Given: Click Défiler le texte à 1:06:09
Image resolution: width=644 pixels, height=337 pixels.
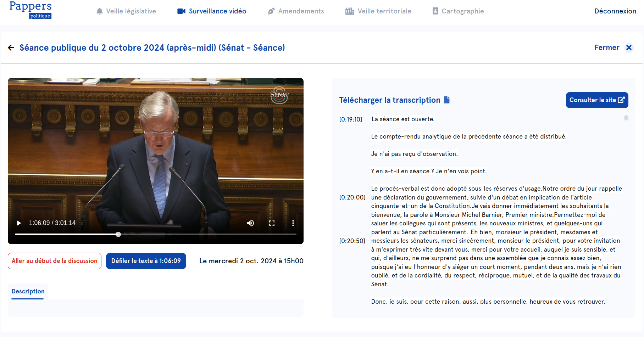Looking at the screenshot, I should (146, 261).
